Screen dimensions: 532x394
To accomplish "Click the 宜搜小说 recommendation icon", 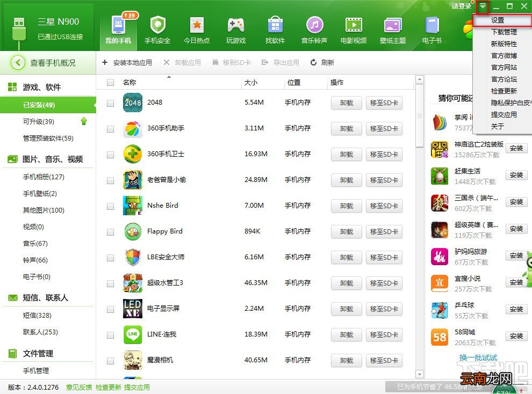I will 440,283.
